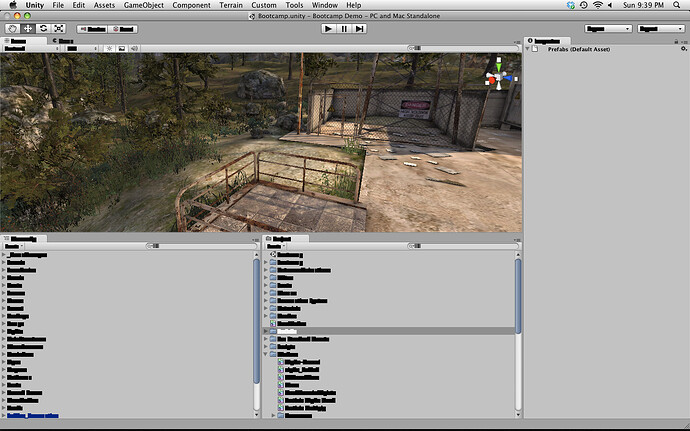This screenshot has height=431, width=690.
Task: Click the red X-axis cone on scene gizmo
Action: click(491, 81)
